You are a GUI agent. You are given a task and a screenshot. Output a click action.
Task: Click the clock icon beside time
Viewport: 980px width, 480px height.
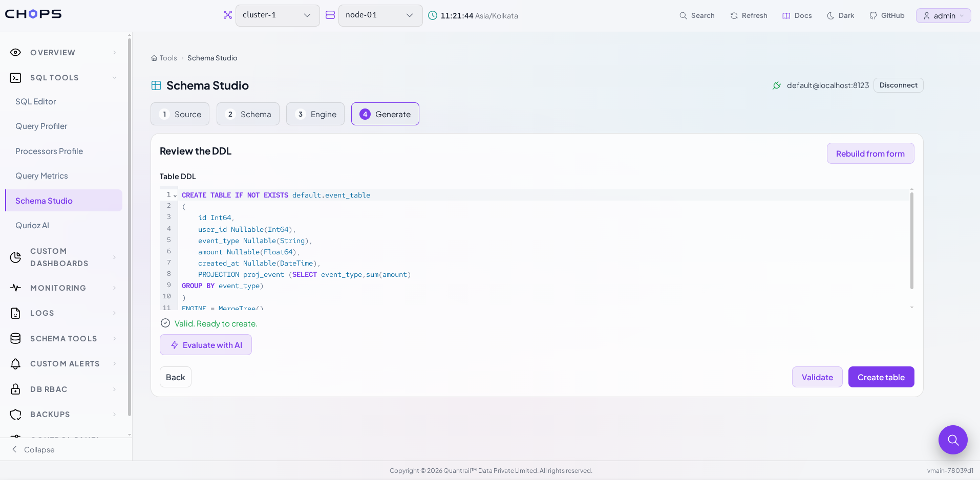point(433,15)
